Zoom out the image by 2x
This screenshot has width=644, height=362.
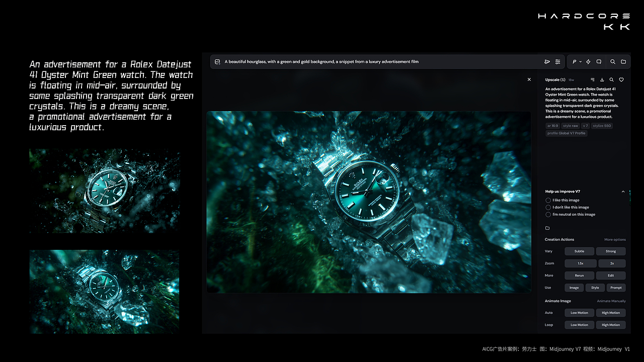point(612,263)
